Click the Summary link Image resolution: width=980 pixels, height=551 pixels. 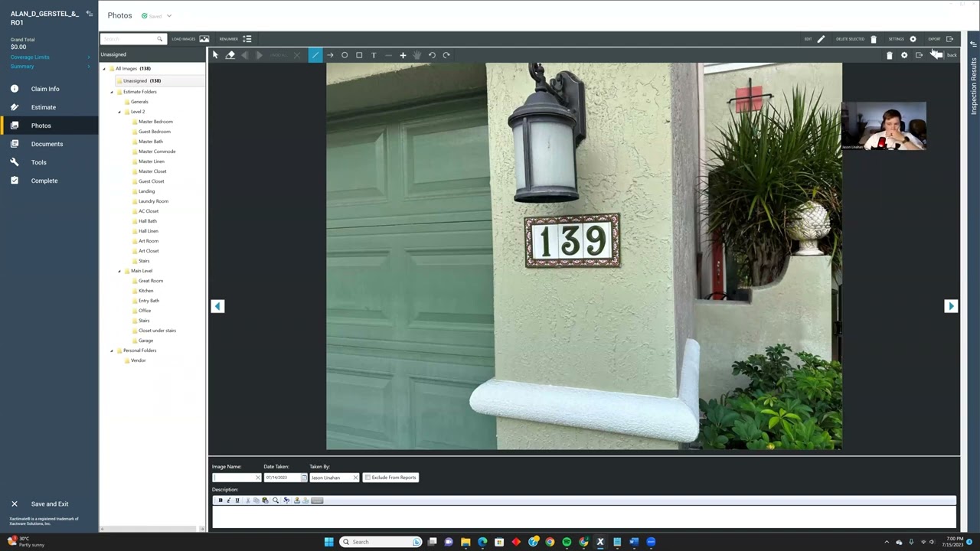22,67
